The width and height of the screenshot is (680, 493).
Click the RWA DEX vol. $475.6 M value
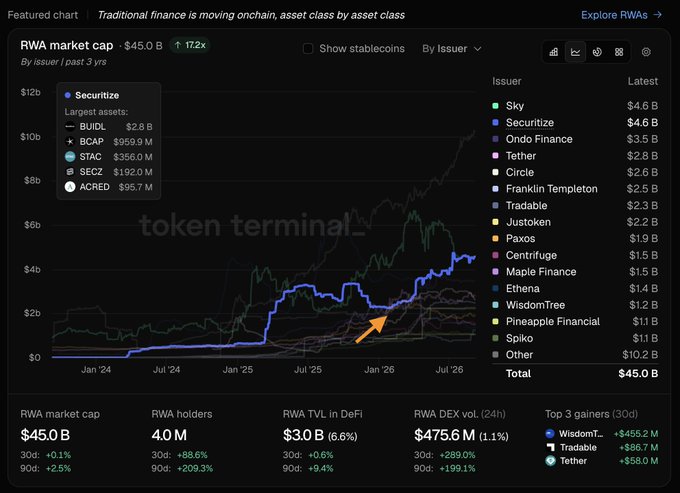[x=445, y=434]
